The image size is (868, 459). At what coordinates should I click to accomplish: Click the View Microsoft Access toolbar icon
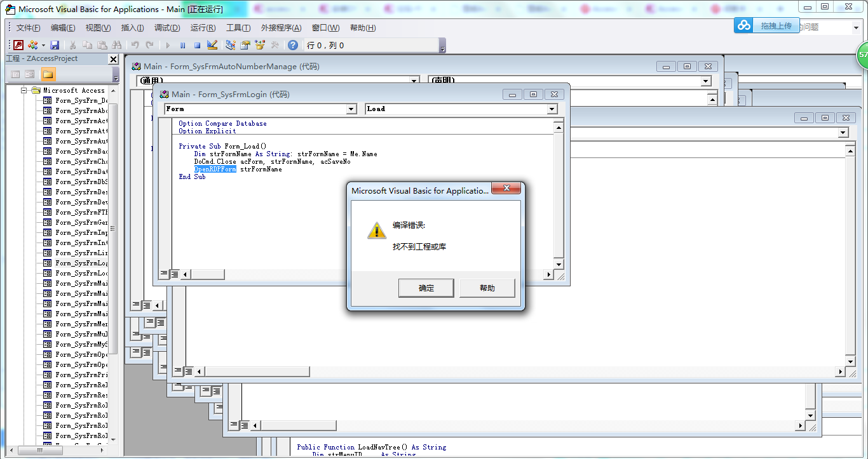click(18, 45)
